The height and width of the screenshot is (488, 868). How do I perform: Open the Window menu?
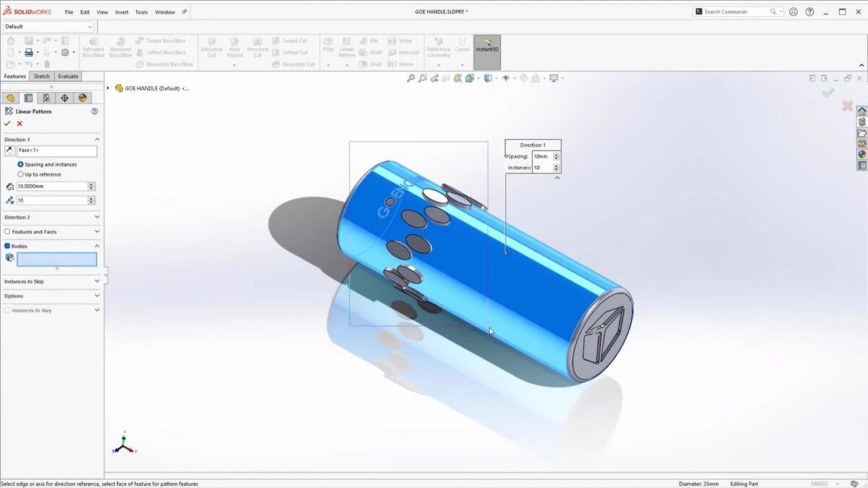(x=165, y=12)
